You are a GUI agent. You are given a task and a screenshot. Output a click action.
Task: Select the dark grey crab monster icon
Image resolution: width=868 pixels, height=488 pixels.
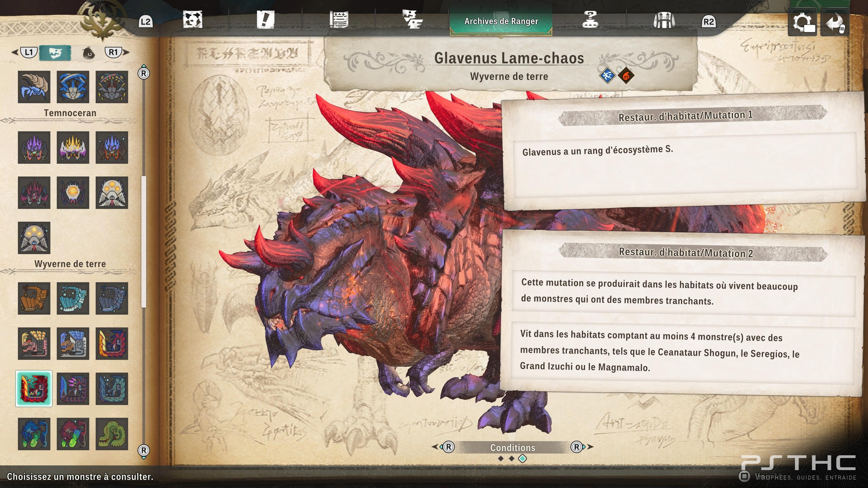112,87
